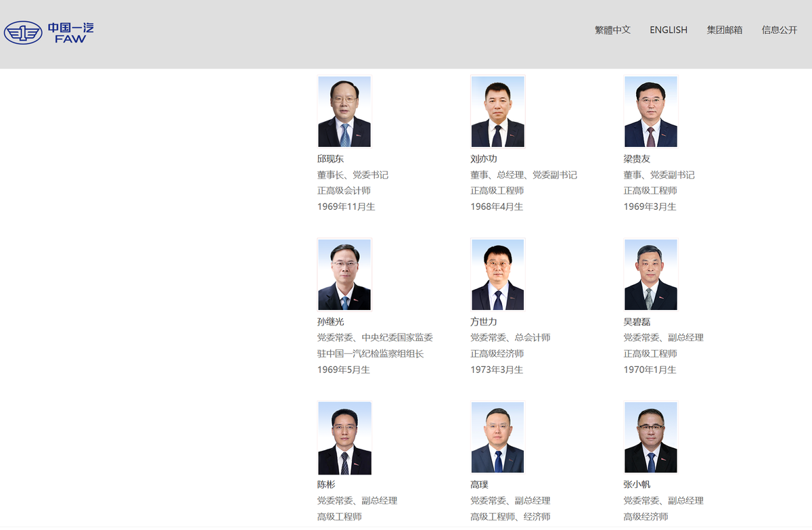The image size is (812, 530).
Task: Click the portrait photo above 陈彬
Action: pyautogui.click(x=344, y=438)
